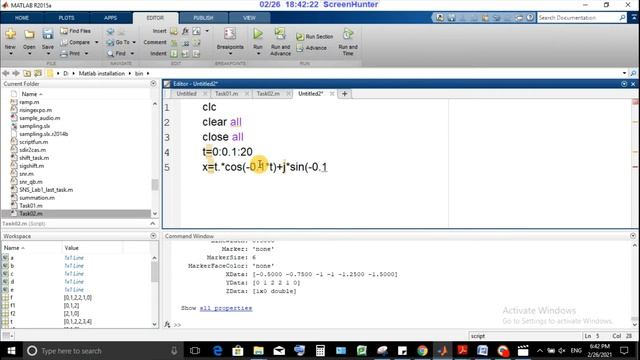This screenshot has width=640, height=360.
Task: Click Run and Advance
Action: (280, 42)
